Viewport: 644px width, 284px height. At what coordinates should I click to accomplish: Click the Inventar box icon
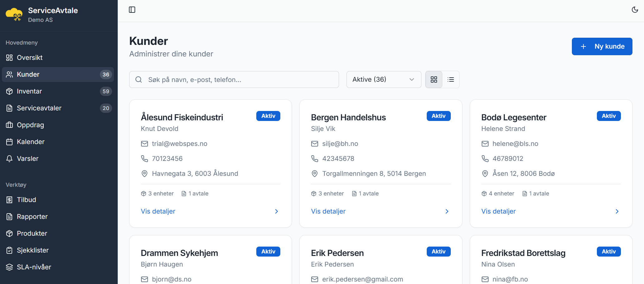point(9,91)
